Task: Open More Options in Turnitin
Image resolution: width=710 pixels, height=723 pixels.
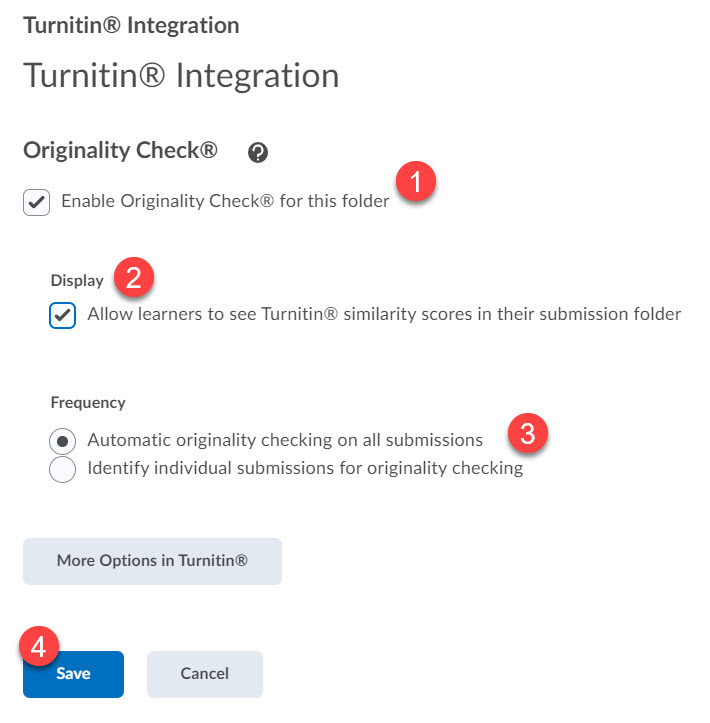Action: click(152, 561)
